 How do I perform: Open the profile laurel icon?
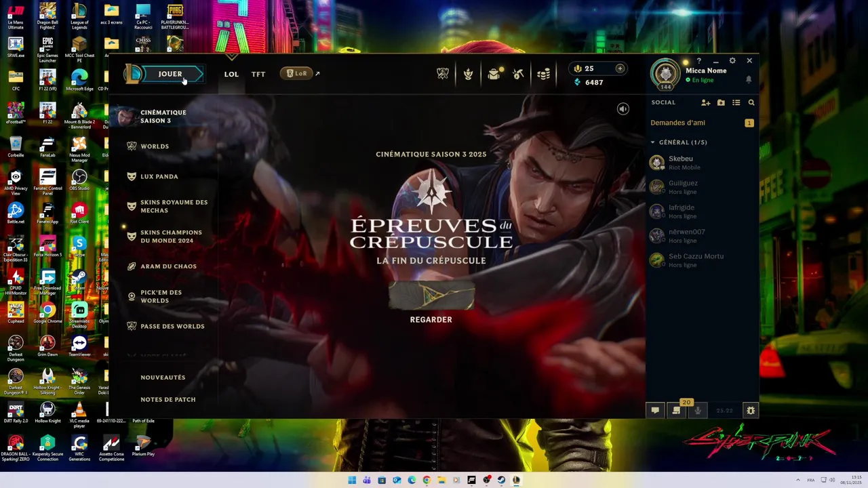pos(468,74)
